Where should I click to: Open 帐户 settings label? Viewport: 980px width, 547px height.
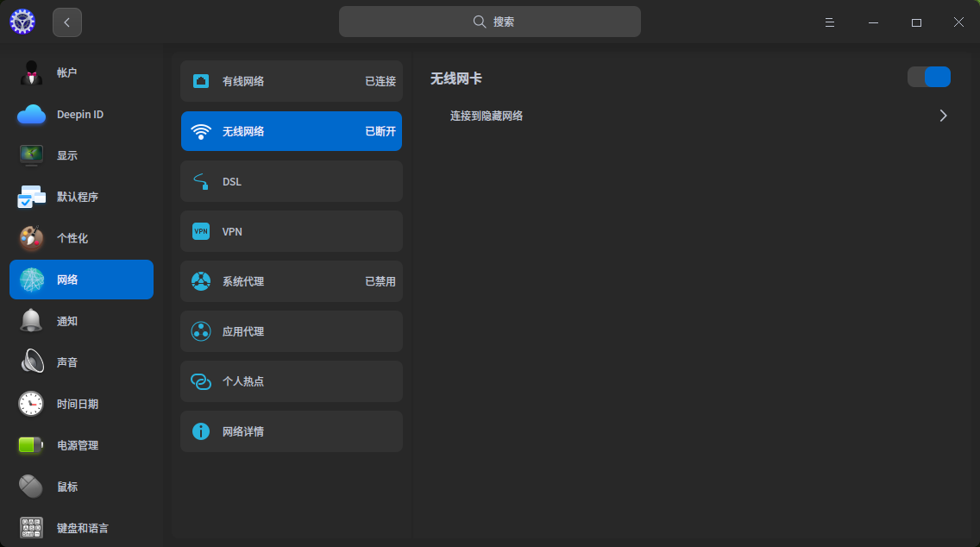[67, 72]
